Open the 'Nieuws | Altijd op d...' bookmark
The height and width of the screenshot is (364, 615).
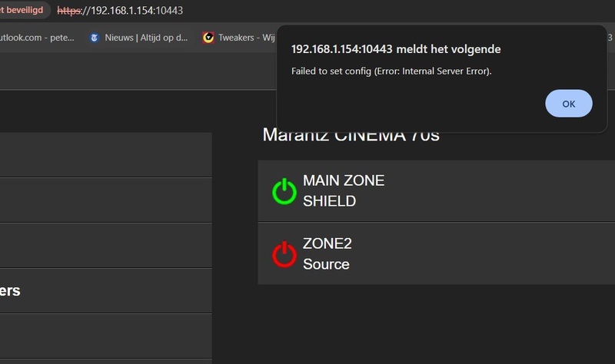pyautogui.click(x=146, y=38)
